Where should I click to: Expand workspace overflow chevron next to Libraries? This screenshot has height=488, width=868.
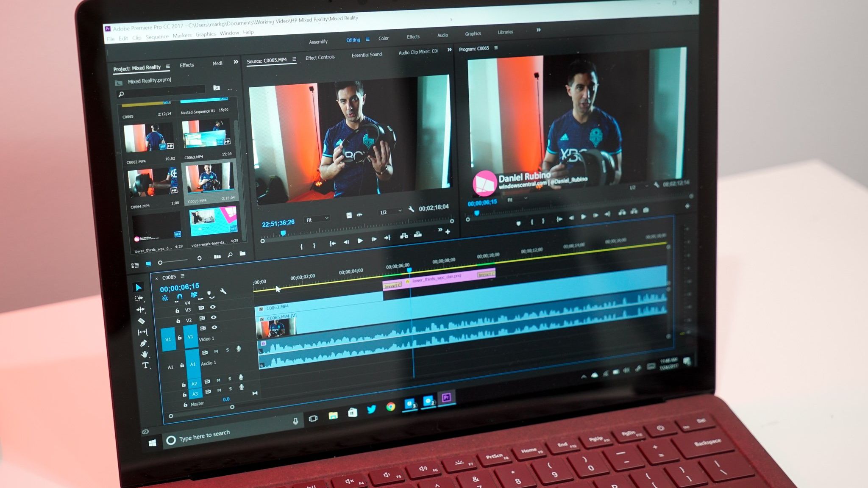point(538,30)
